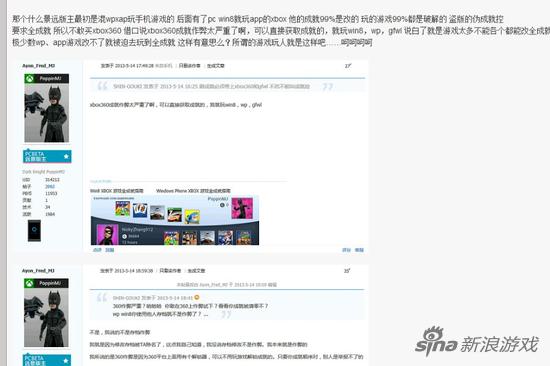The image size is (550, 366).
Task: Click 生成文章 in the 27# post header
Action: [x=215, y=66]
